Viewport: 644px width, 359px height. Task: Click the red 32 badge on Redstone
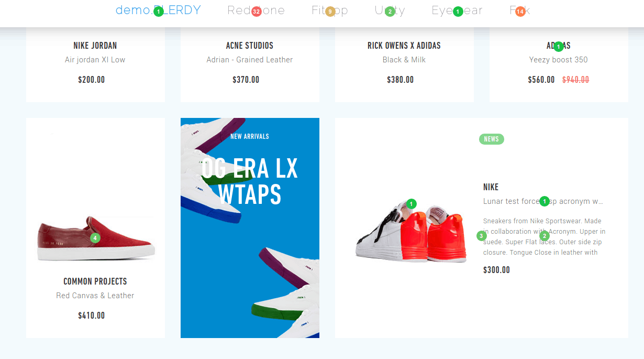coord(256,12)
